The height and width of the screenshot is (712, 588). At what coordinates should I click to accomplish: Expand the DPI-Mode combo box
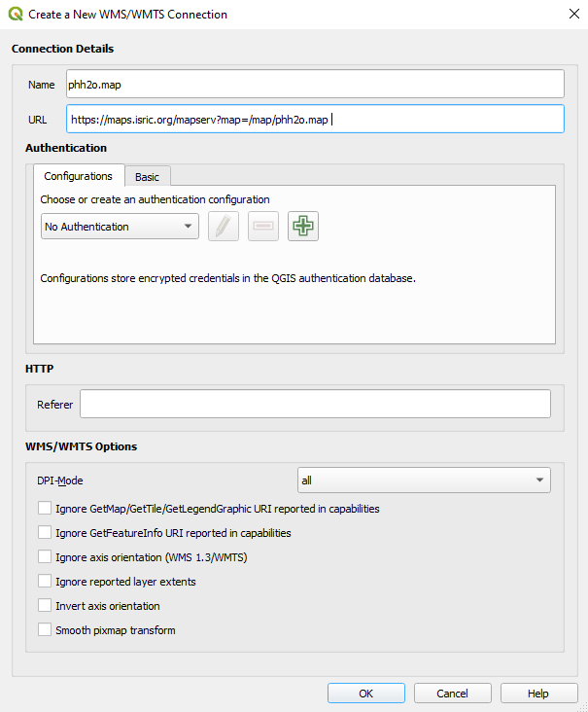pos(423,480)
